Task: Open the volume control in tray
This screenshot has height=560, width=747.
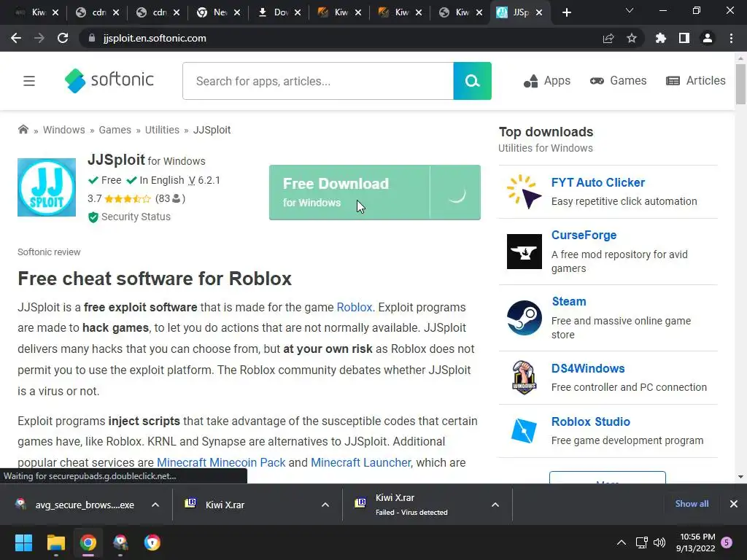Action: point(659,542)
